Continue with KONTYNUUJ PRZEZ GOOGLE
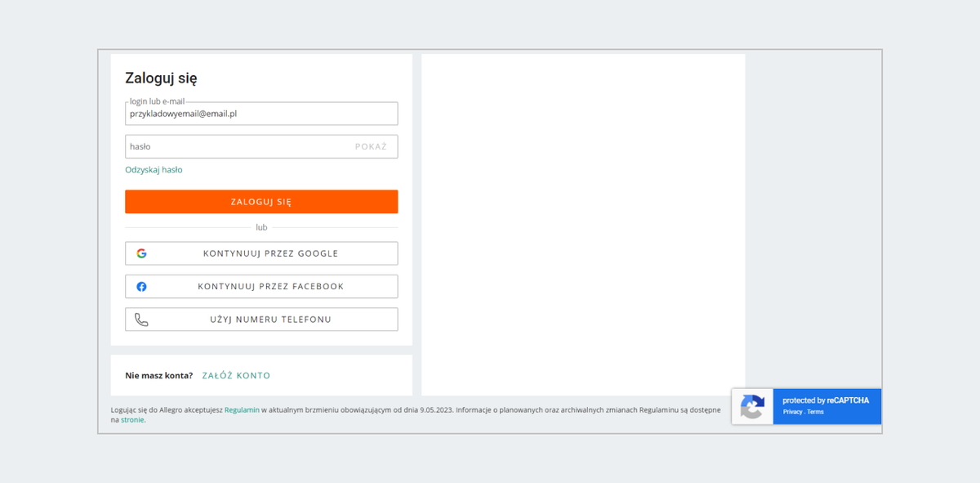The image size is (980, 483). tap(261, 253)
